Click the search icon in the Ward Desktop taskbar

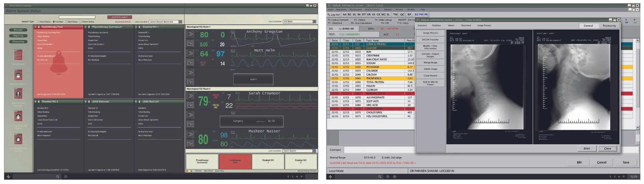tap(58, 177)
